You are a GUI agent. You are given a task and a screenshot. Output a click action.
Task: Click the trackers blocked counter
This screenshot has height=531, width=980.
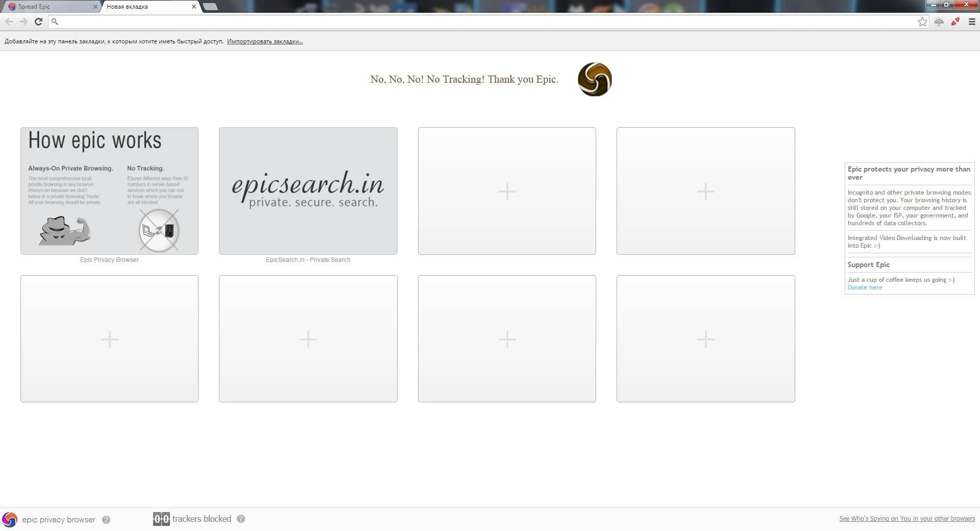coord(161,519)
